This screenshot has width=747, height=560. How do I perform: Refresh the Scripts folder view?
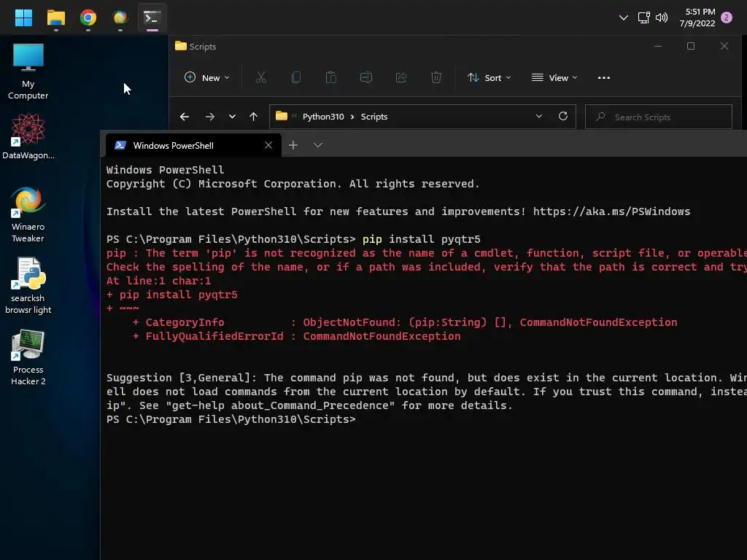[x=563, y=116]
